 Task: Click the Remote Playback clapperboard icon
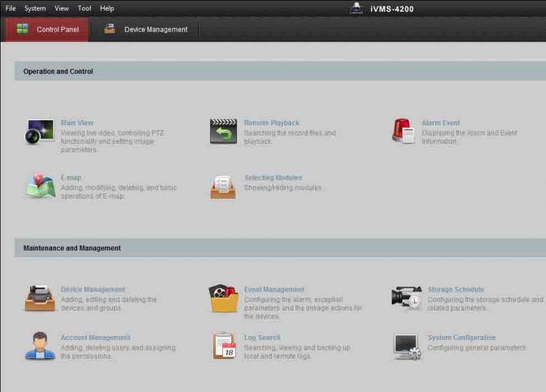point(223,132)
